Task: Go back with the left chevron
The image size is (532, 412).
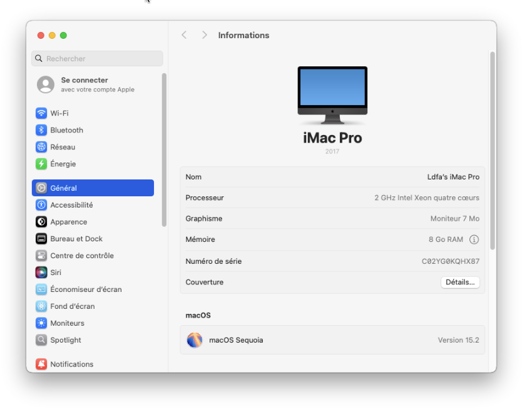Action: point(184,35)
